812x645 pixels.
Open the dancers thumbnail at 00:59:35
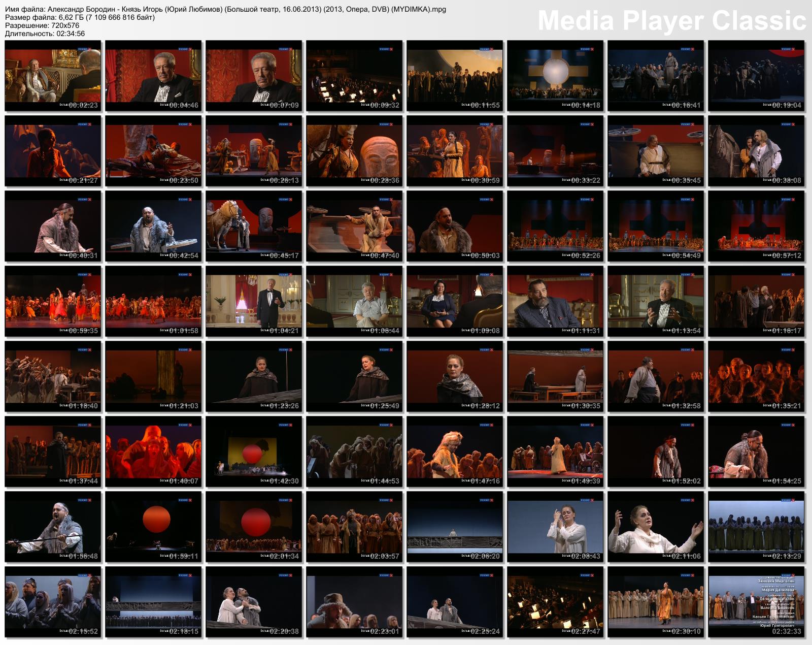(53, 302)
